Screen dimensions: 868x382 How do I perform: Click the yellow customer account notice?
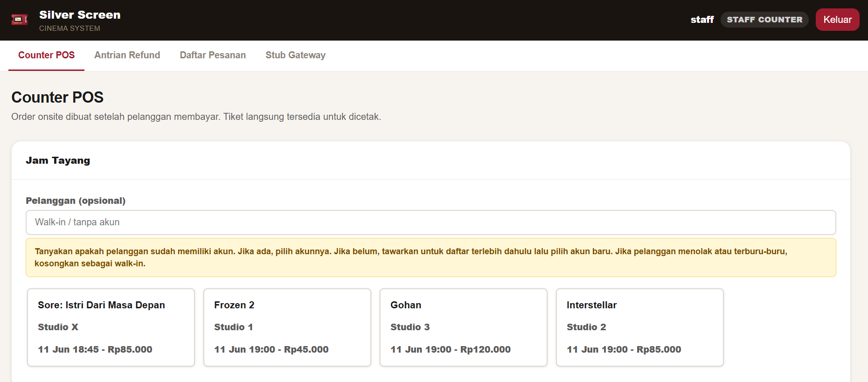pos(431,257)
